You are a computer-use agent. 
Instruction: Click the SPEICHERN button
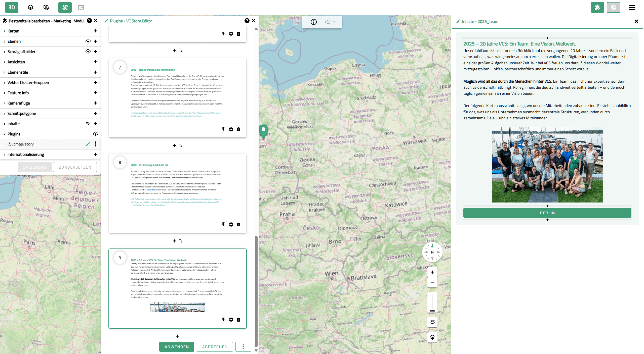click(x=35, y=167)
